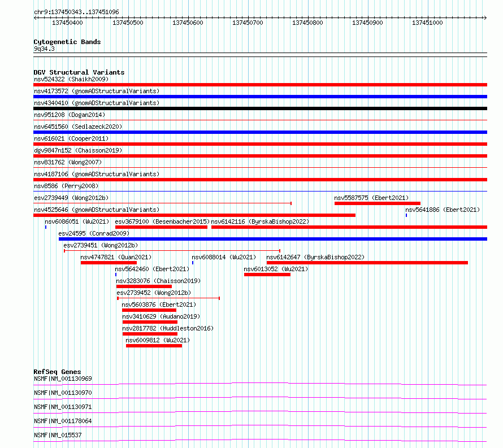Select nsv5642460 (Ebert2021) label
503x448 pixels.
[x=152, y=269]
